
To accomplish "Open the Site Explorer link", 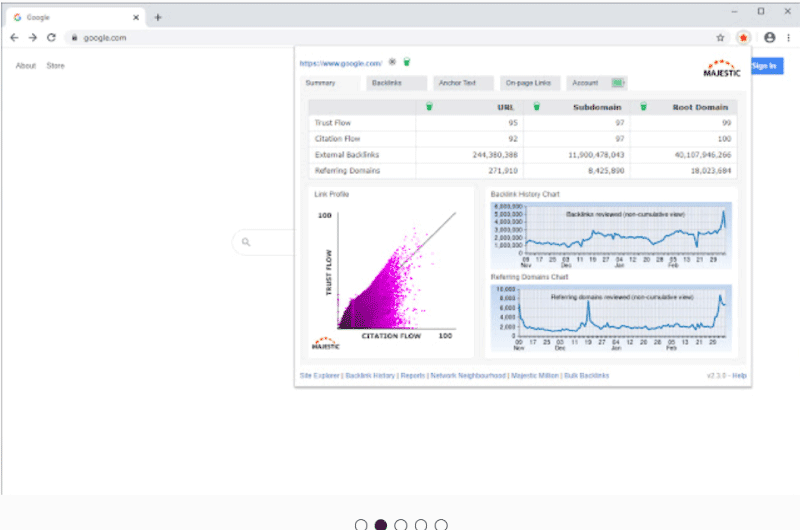I will point(319,375).
